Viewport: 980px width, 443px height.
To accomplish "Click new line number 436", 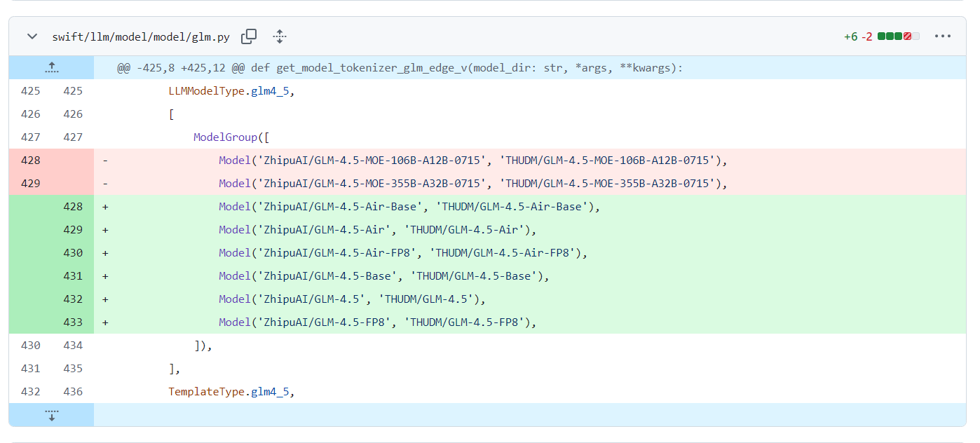I will [73, 392].
